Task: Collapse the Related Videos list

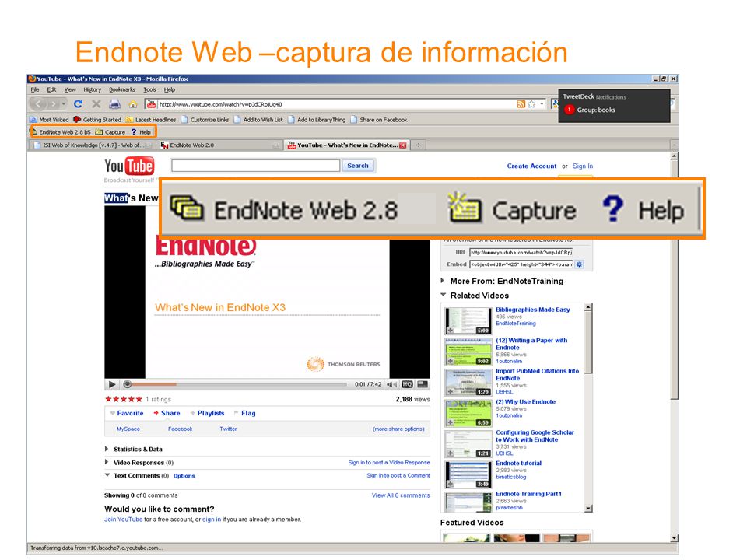Action: pos(444,295)
